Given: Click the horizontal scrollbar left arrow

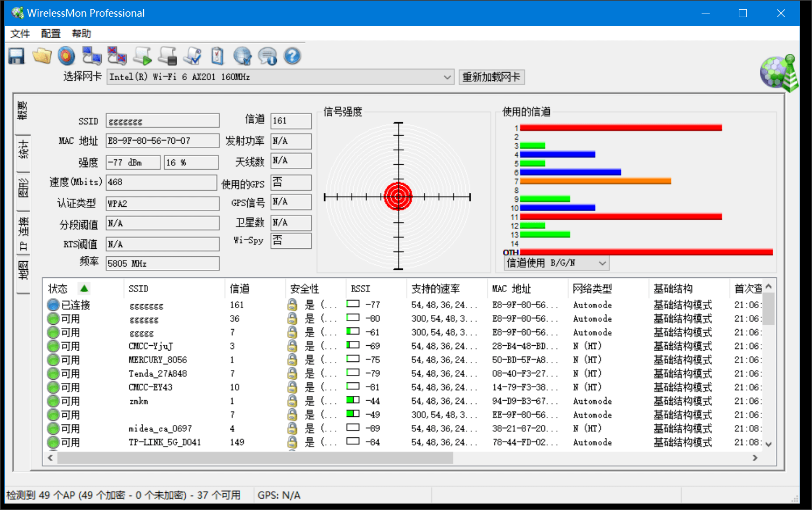Looking at the screenshot, I should (x=50, y=458).
